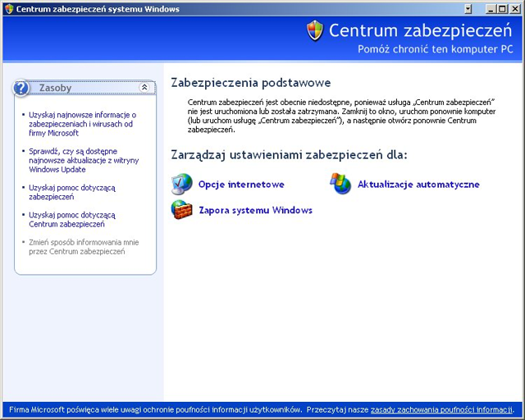Open the Opcje internetowe text link

pyautogui.click(x=241, y=185)
